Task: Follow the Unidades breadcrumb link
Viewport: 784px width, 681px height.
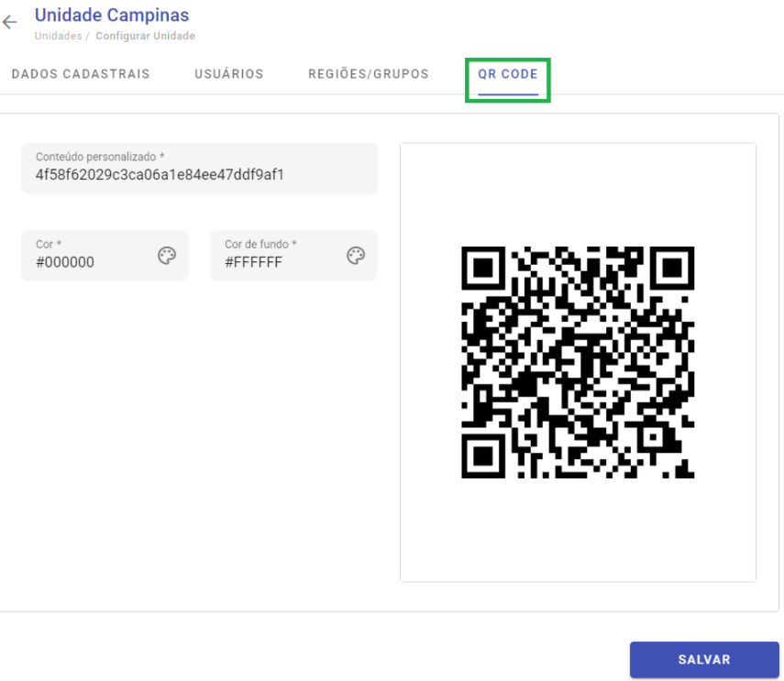Action: (58, 36)
